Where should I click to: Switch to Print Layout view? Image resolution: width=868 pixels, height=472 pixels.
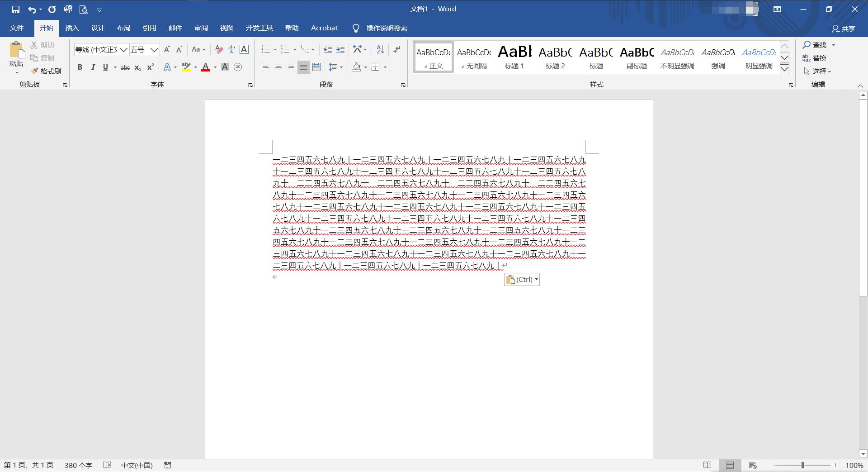[x=730, y=465]
